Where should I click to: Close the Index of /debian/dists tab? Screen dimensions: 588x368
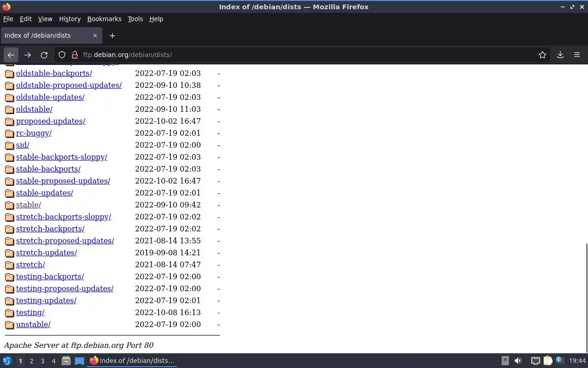(95, 35)
